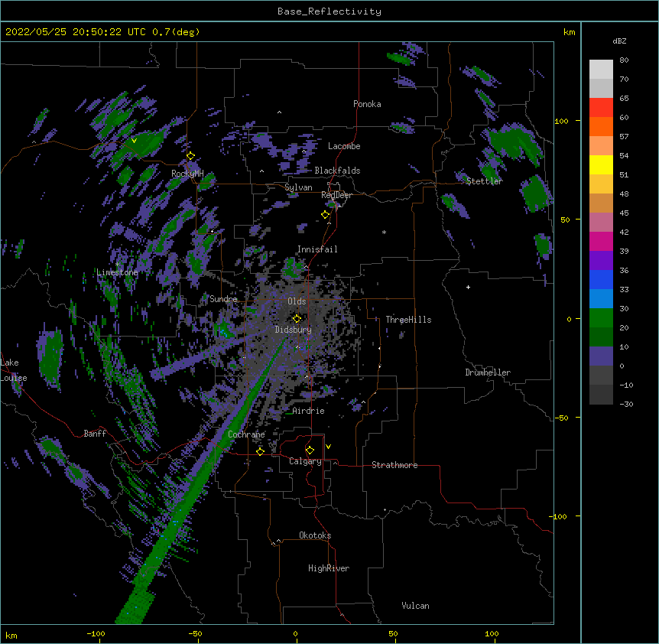Viewport: 659px width, 644px height.
Task: Click the RedDeer city label
Action: pos(336,195)
